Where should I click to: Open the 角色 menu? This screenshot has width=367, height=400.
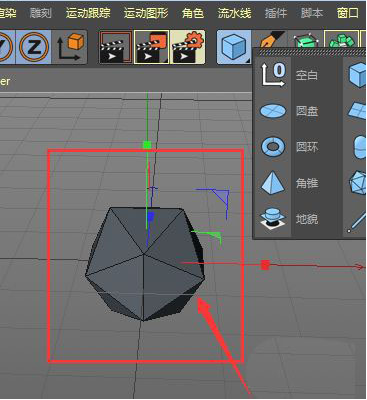coord(193,13)
